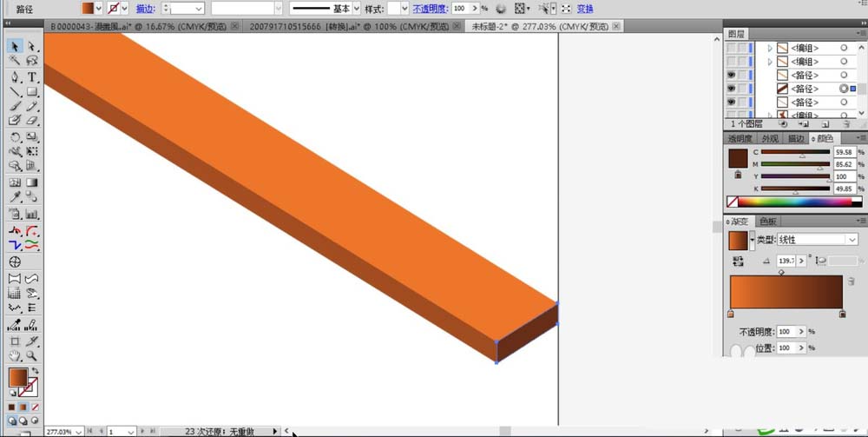Open the gradient 类型 dropdown showing 线性
Image resolution: width=868 pixels, height=437 pixels.
pos(818,240)
